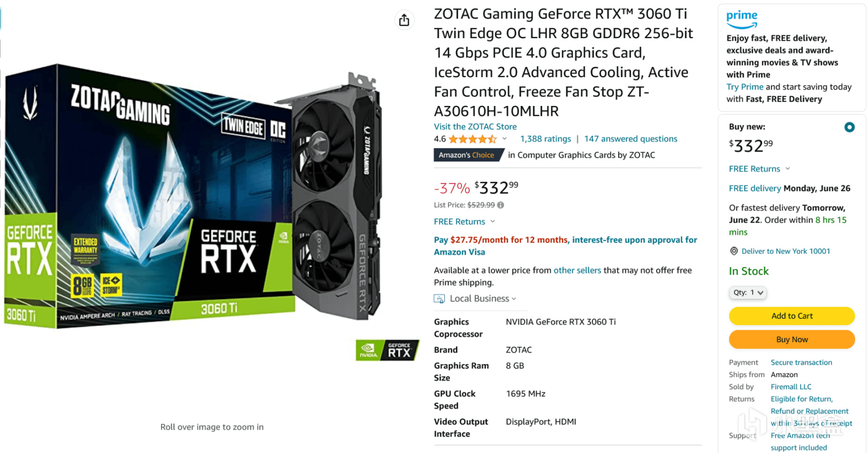Viewport: 868px width, 453px height.
Task: Click the delivery location pin icon
Action: coord(734,251)
